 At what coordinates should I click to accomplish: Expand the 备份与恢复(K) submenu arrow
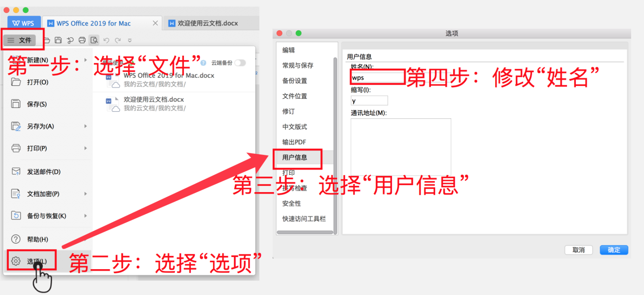coord(85,216)
